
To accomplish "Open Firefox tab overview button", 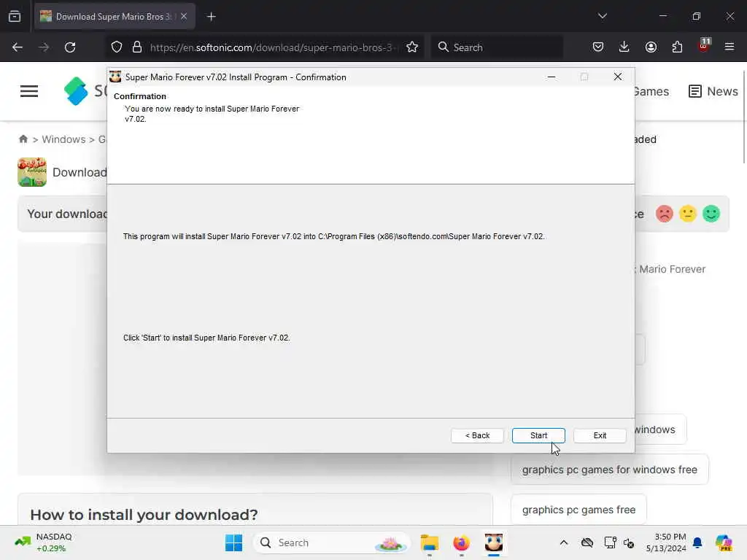I will (x=15, y=16).
